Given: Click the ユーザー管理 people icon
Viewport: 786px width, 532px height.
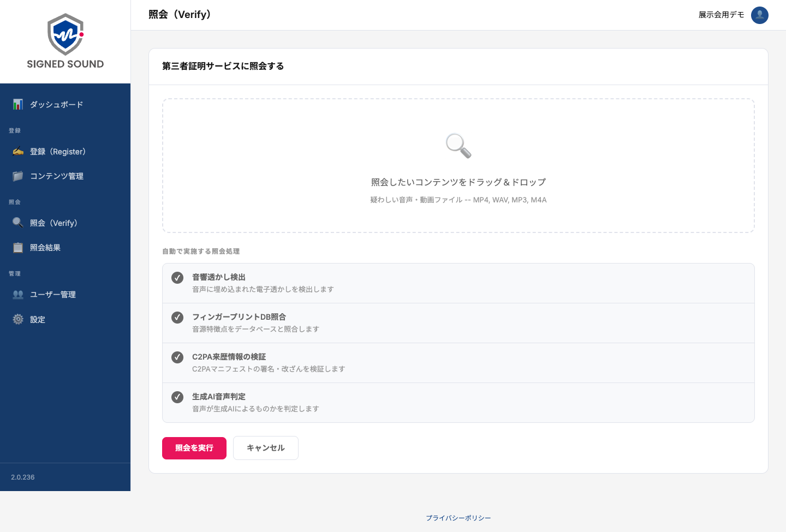Looking at the screenshot, I should [x=18, y=294].
